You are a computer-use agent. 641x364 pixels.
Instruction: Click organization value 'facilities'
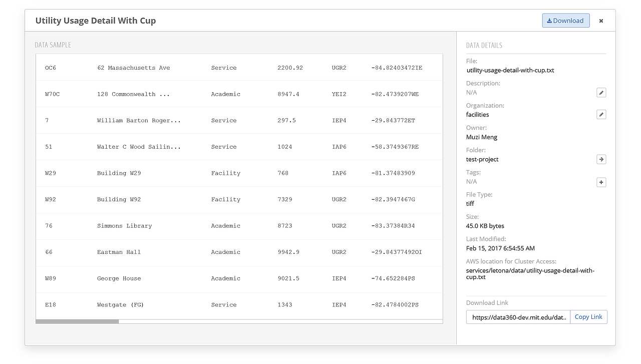[x=478, y=115]
